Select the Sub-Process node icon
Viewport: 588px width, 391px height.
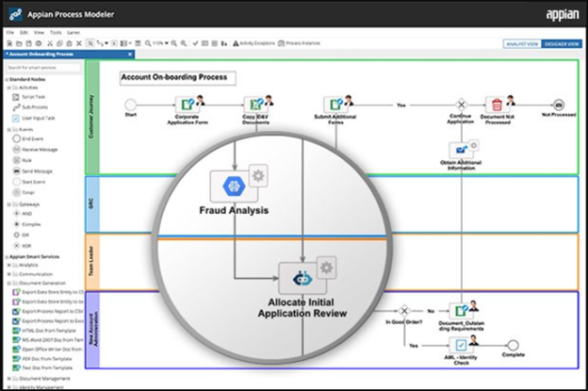pos(16,107)
